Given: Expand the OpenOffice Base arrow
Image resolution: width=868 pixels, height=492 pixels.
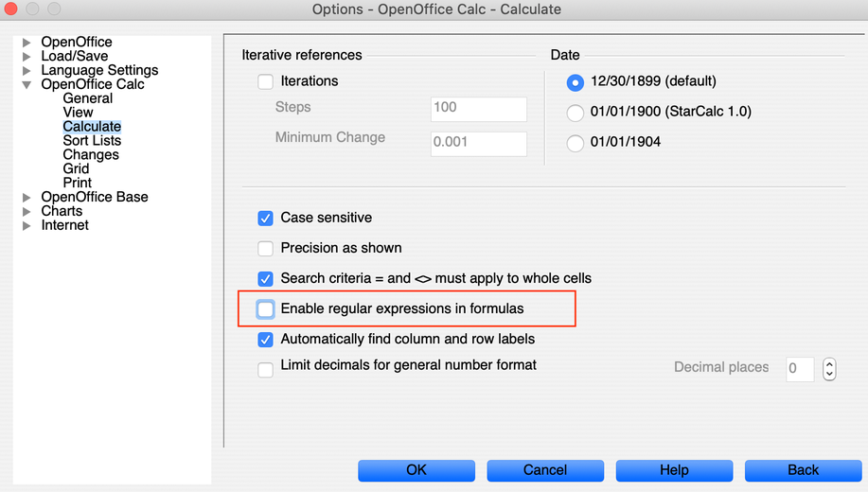Looking at the screenshot, I should [x=26, y=198].
